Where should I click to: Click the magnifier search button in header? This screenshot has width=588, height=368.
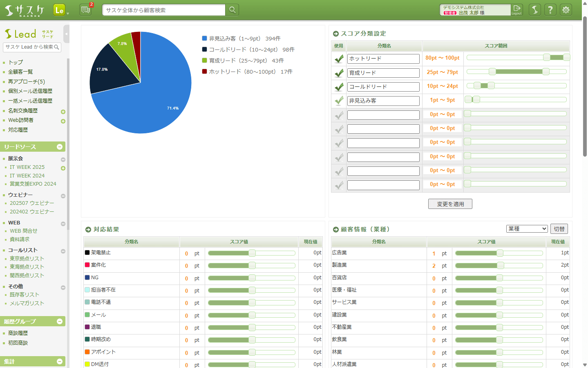coord(232,10)
